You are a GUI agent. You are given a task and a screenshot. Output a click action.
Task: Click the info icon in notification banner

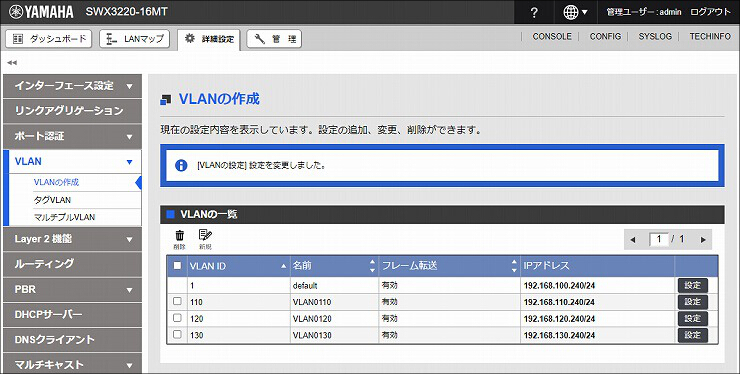point(181,165)
